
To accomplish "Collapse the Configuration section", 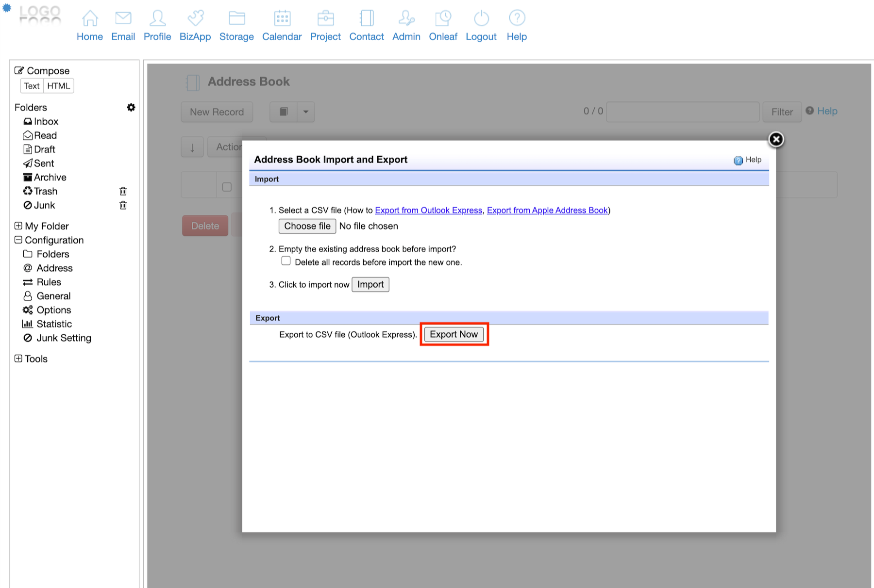I will pos(18,240).
